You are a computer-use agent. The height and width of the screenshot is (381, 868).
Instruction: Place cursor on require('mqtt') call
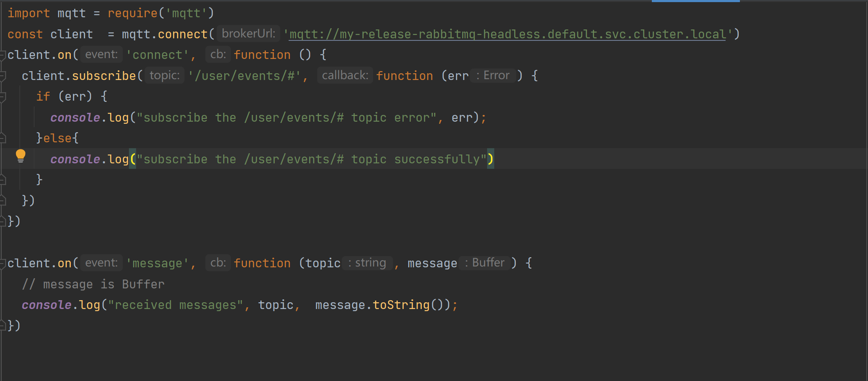(161, 13)
